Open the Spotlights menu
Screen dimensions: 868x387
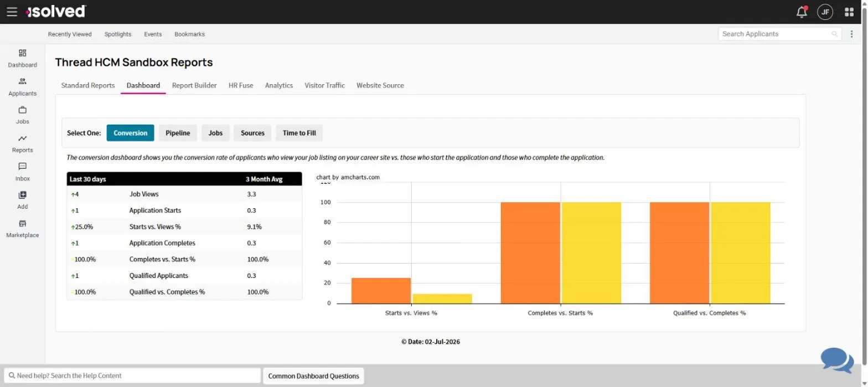pos(118,34)
